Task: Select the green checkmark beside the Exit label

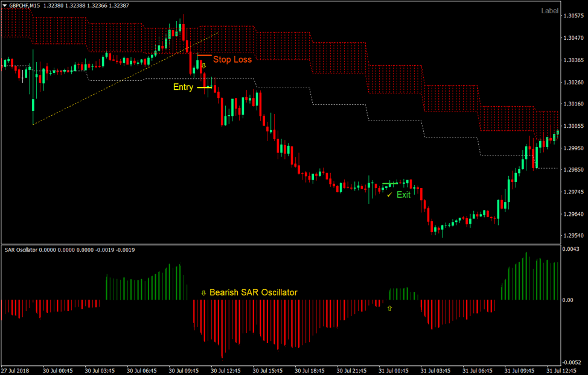Action: click(x=389, y=194)
